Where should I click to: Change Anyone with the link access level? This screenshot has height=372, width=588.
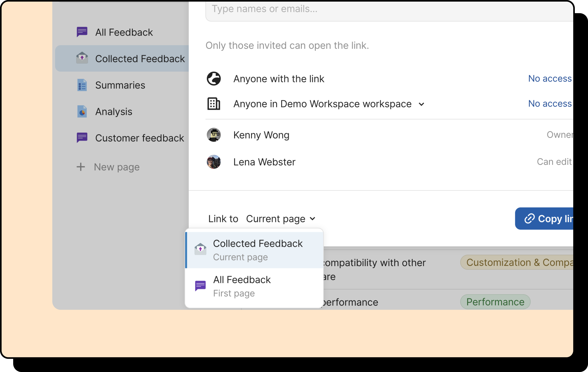pos(550,79)
